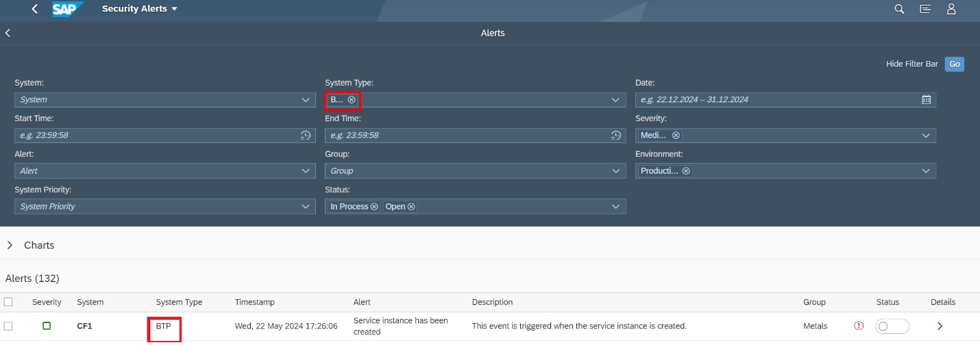The width and height of the screenshot is (980, 345).
Task: Expand the Charts section
Action: pyautogui.click(x=10, y=245)
